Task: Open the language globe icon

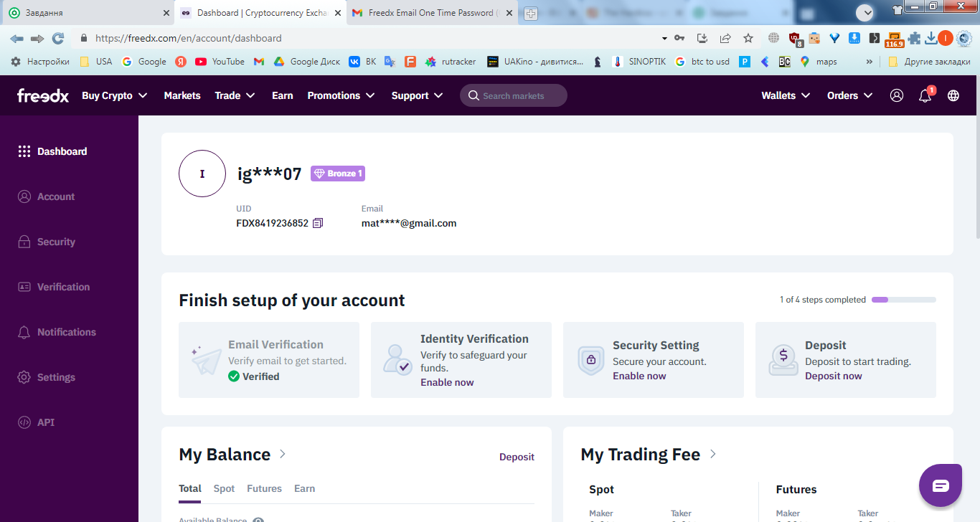Action: point(953,95)
